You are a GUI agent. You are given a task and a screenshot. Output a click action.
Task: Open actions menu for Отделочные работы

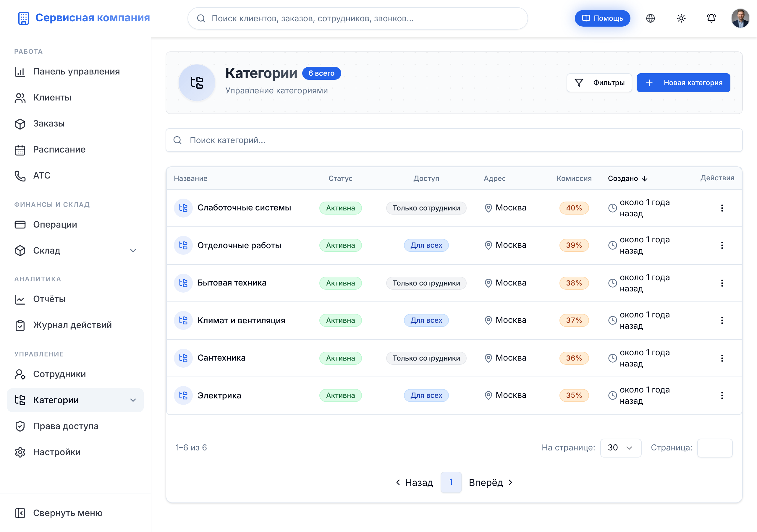(722, 245)
